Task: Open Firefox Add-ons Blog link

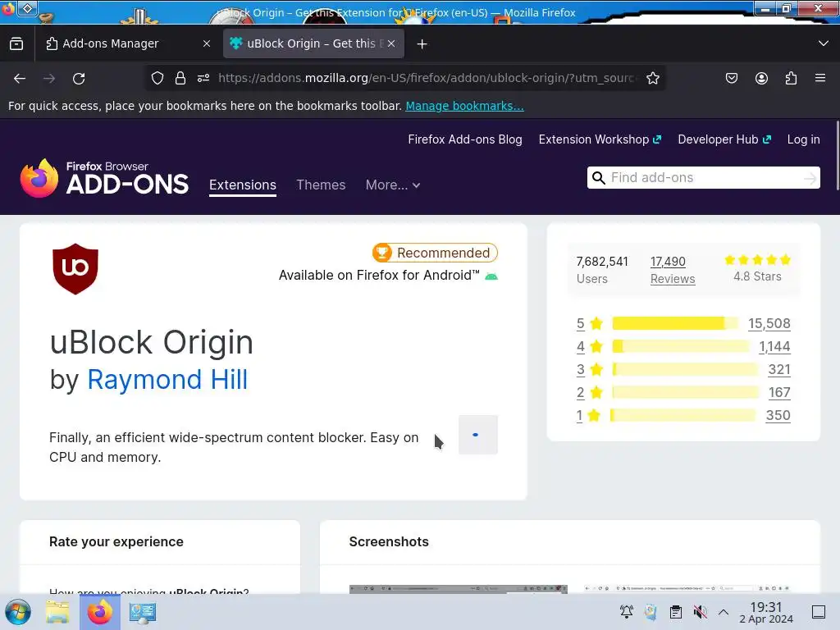Action: click(465, 139)
